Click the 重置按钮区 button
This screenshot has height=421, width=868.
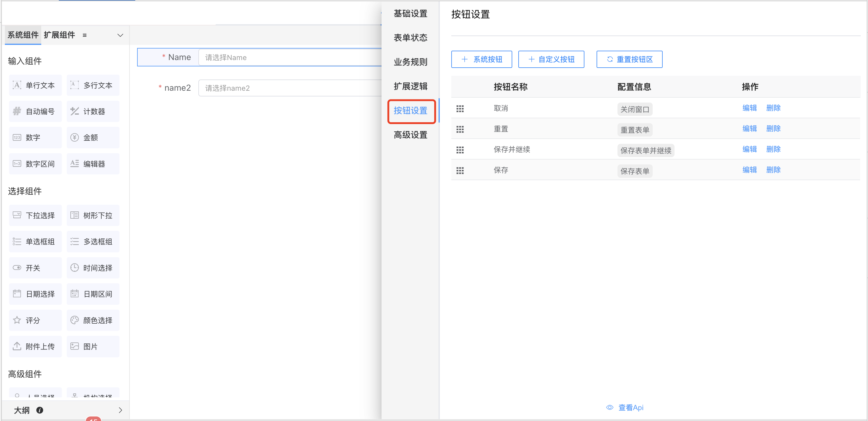pos(629,59)
